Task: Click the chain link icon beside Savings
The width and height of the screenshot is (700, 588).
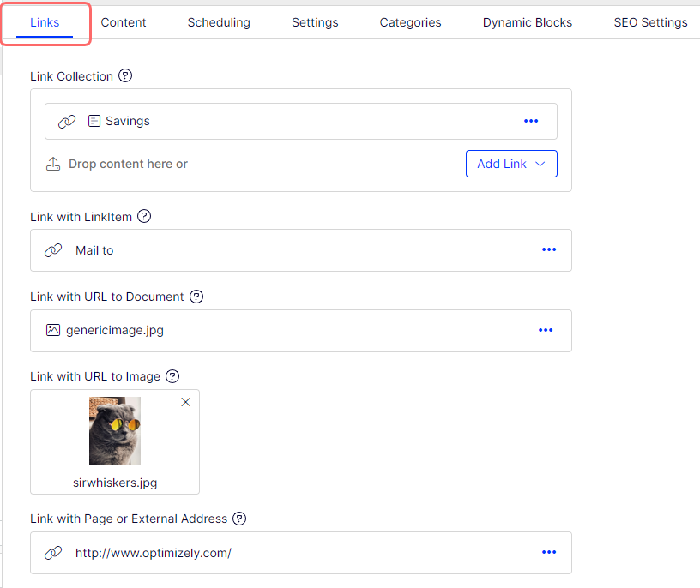Action: [67, 122]
